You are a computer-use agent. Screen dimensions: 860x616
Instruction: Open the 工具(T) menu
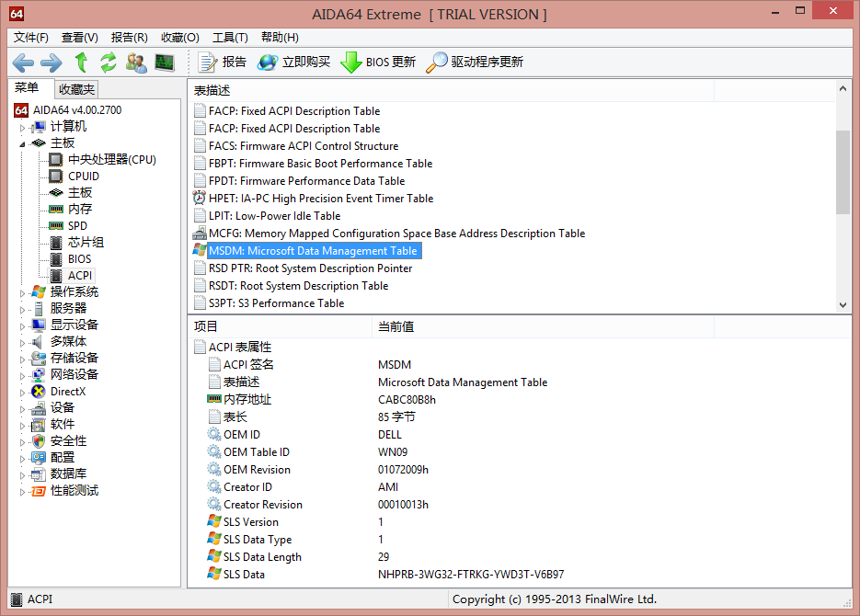pos(230,38)
